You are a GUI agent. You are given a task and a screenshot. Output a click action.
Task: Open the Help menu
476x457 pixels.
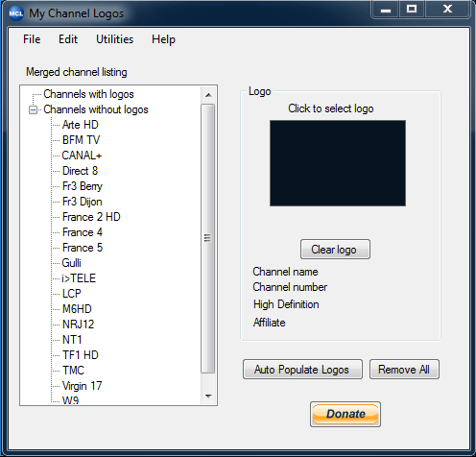pyautogui.click(x=163, y=39)
